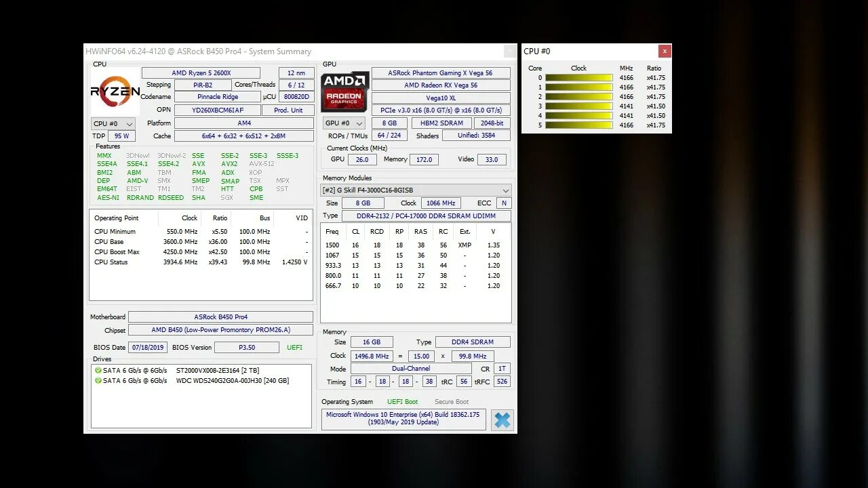Image resolution: width=868 pixels, height=488 pixels.
Task: Click the green UEFI label near BIOS Version
Action: point(295,348)
